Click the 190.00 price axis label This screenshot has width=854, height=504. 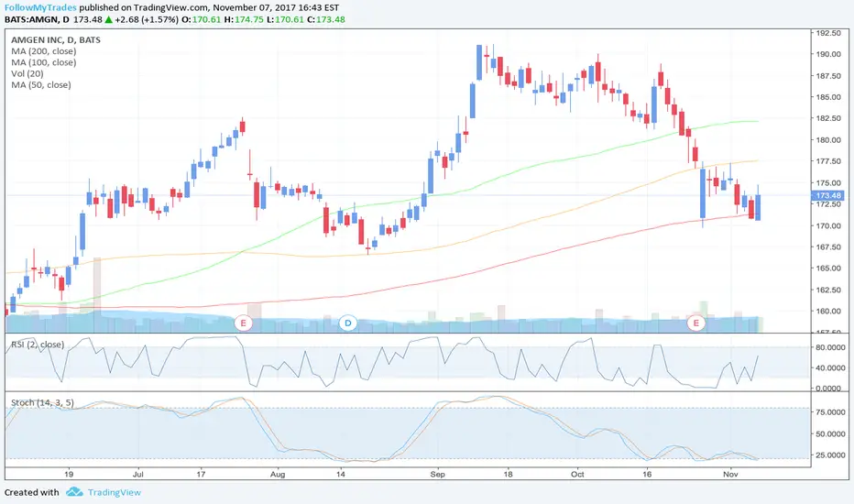pos(828,54)
